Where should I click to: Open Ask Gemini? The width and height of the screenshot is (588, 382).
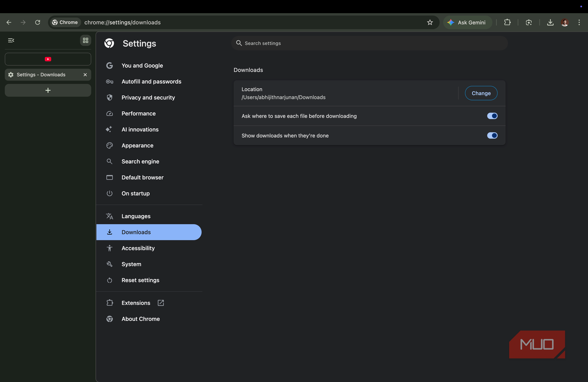(468, 22)
